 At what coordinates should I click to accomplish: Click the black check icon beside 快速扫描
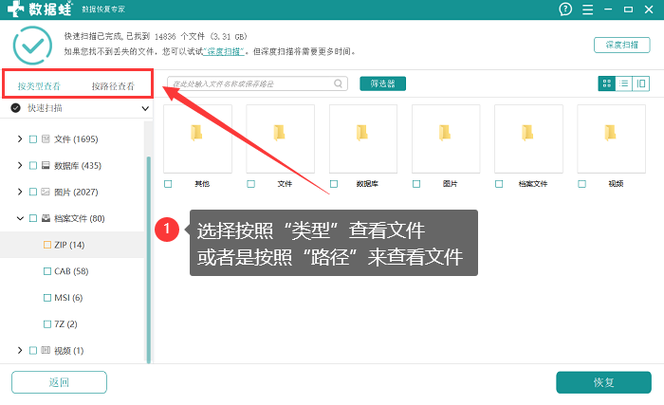click(x=16, y=108)
